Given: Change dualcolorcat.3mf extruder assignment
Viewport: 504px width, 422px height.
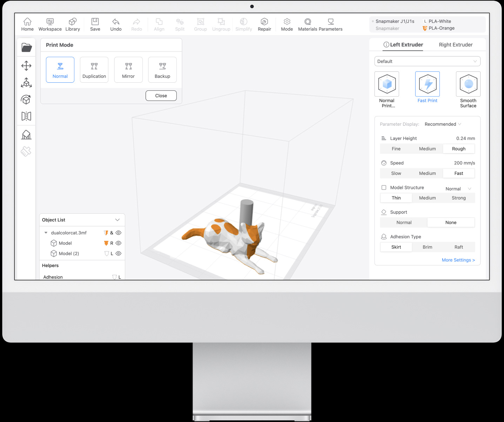Looking at the screenshot, I should point(108,233).
